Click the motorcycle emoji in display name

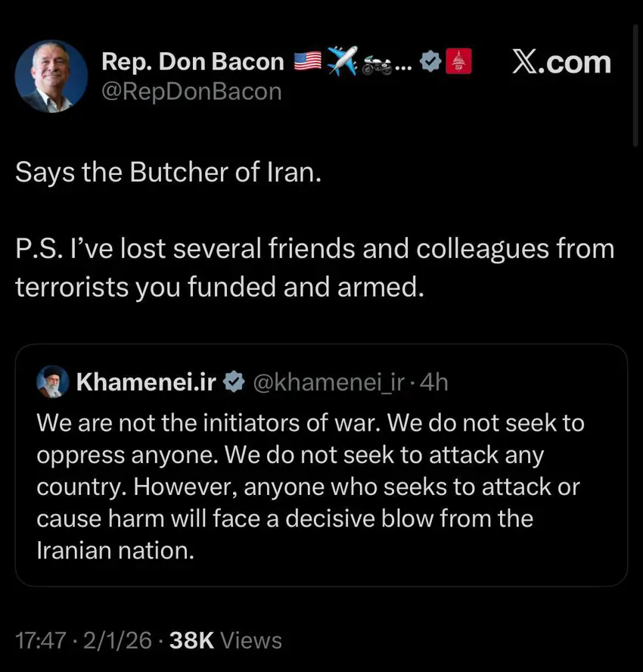(x=377, y=64)
